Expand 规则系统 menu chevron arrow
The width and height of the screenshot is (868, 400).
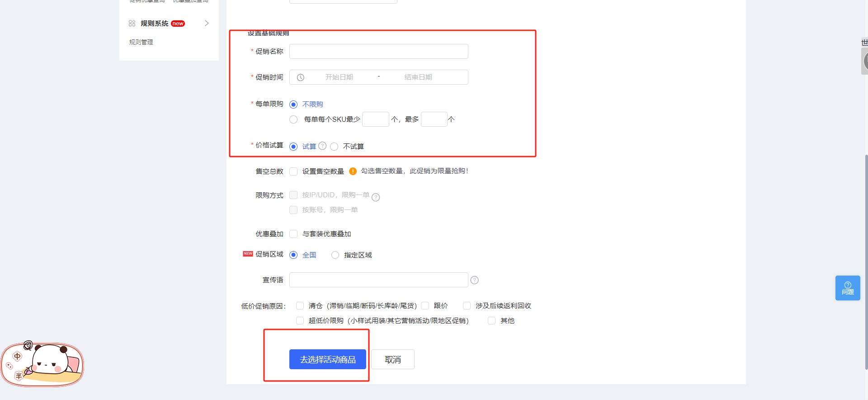point(207,24)
